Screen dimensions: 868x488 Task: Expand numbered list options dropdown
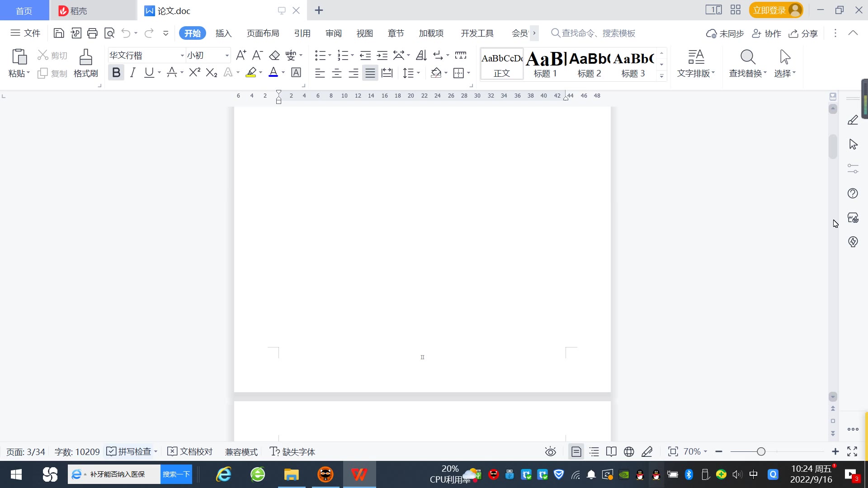(x=352, y=55)
